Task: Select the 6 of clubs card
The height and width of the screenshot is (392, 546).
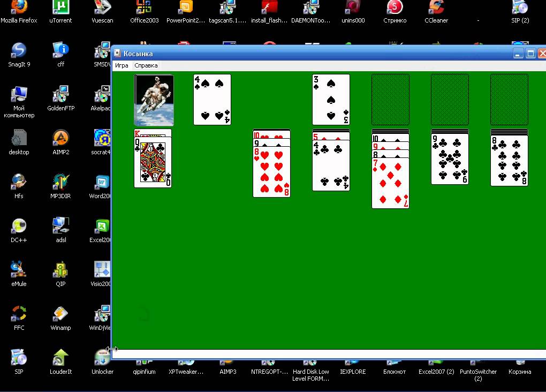Action: (450, 160)
